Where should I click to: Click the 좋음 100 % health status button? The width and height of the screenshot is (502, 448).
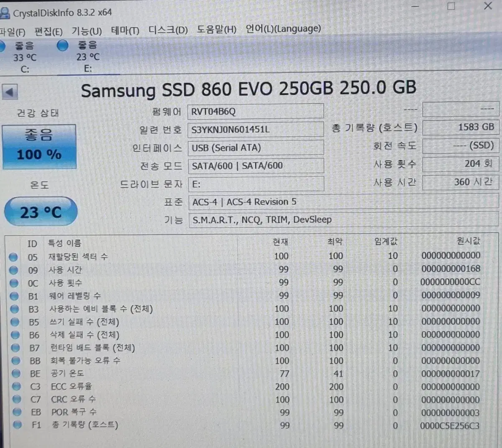click(39, 146)
